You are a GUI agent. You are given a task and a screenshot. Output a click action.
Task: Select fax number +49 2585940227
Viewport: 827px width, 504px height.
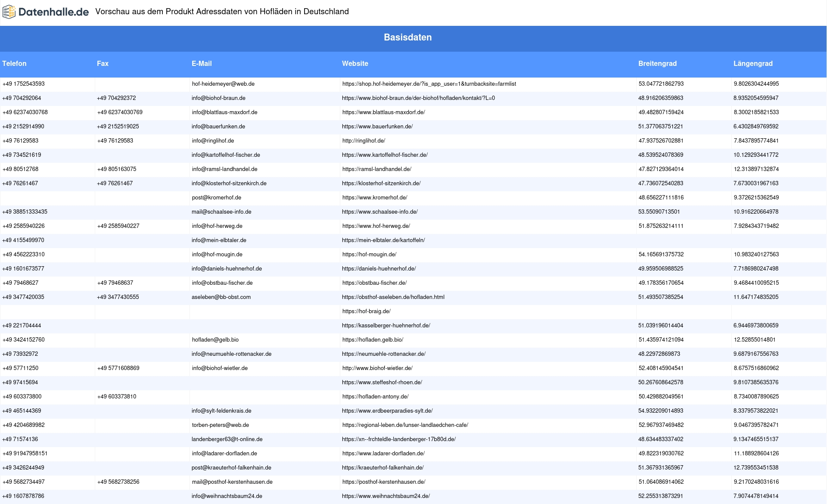[x=118, y=226]
